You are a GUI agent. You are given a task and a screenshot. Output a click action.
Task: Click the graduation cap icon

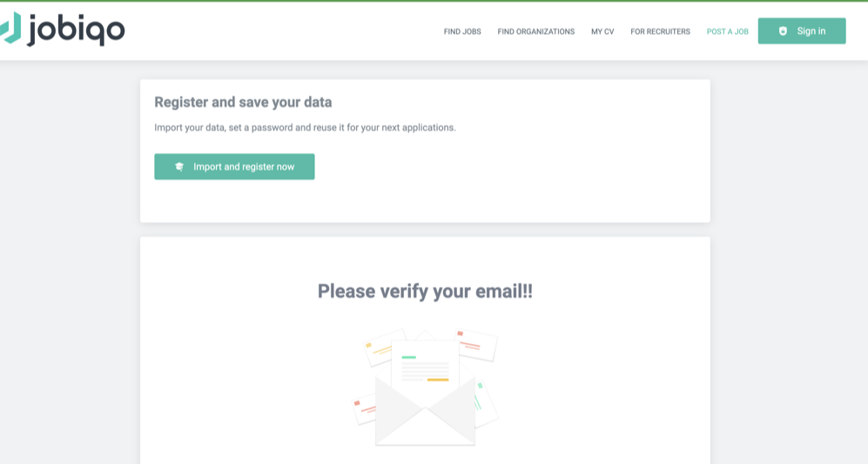tap(179, 166)
